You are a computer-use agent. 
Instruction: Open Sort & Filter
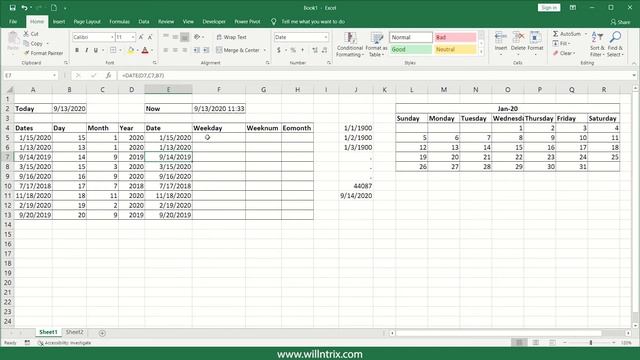[x=597, y=44]
